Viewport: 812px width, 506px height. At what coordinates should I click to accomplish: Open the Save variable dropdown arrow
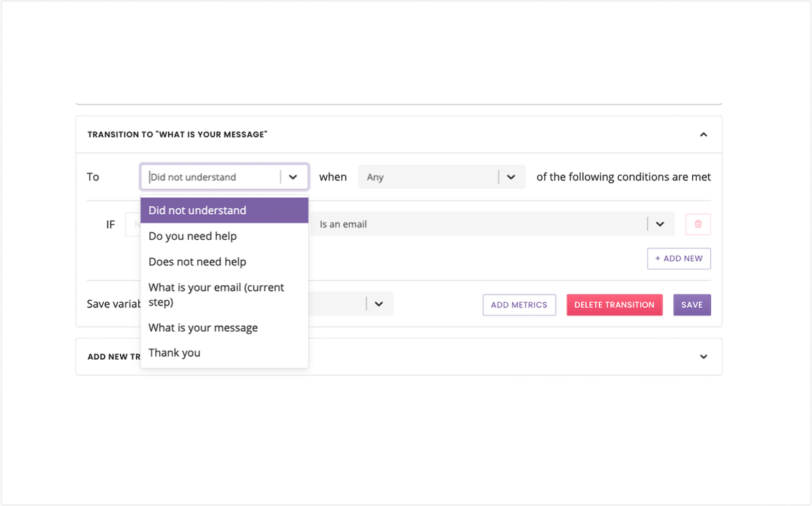click(378, 304)
